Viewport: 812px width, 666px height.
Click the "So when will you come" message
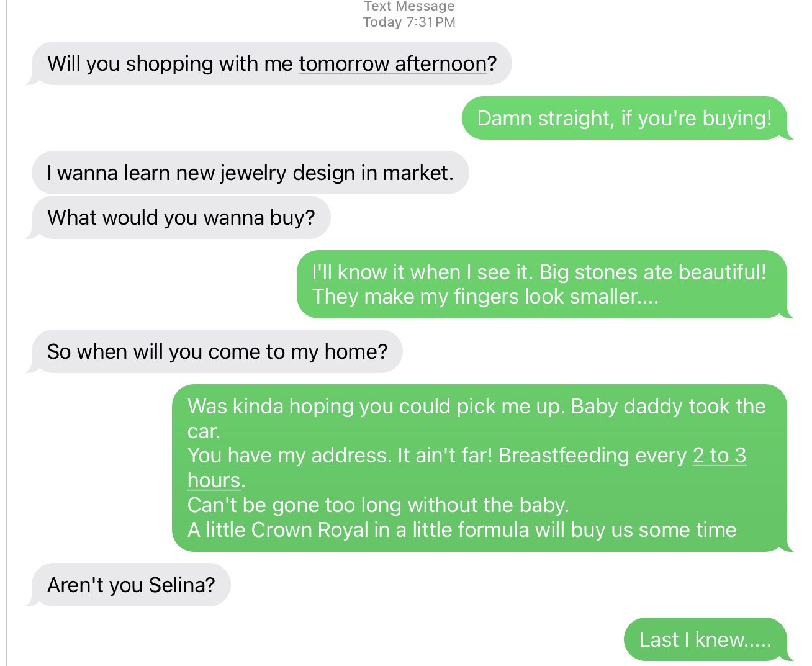coord(217,351)
